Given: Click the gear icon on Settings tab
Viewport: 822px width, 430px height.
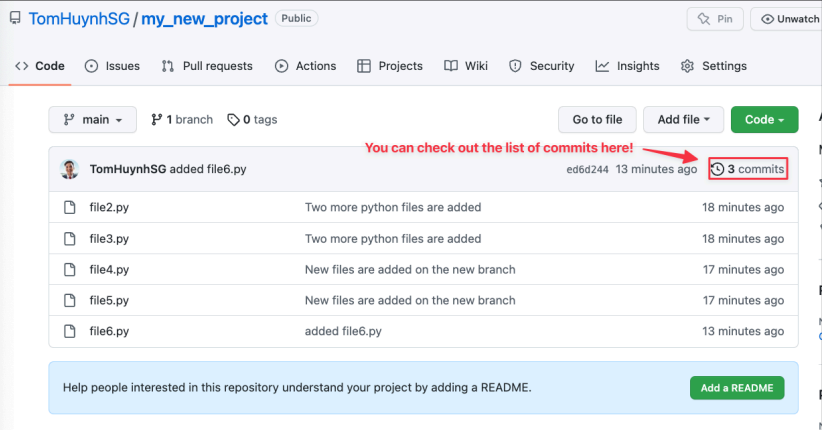Looking at the screenshot, I should coord(687,66).
